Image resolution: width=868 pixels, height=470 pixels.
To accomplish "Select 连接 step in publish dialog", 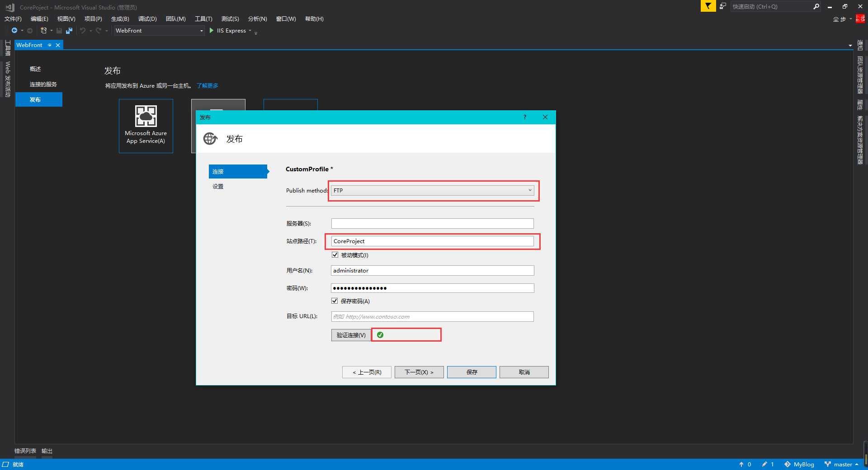I will [x=238, y=172].
